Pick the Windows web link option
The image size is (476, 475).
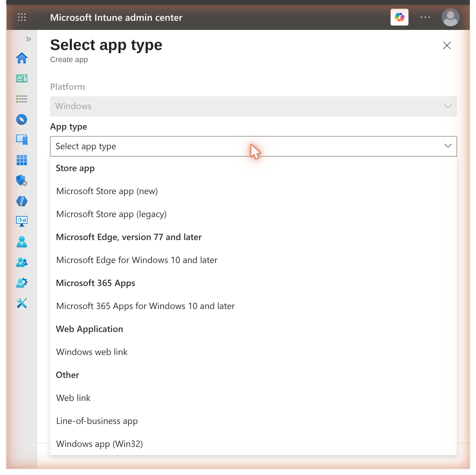(x=253, y=352)
